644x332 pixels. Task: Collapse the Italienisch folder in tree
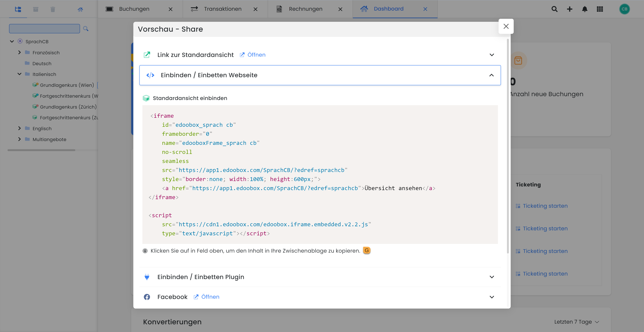[x=19, y=74]
